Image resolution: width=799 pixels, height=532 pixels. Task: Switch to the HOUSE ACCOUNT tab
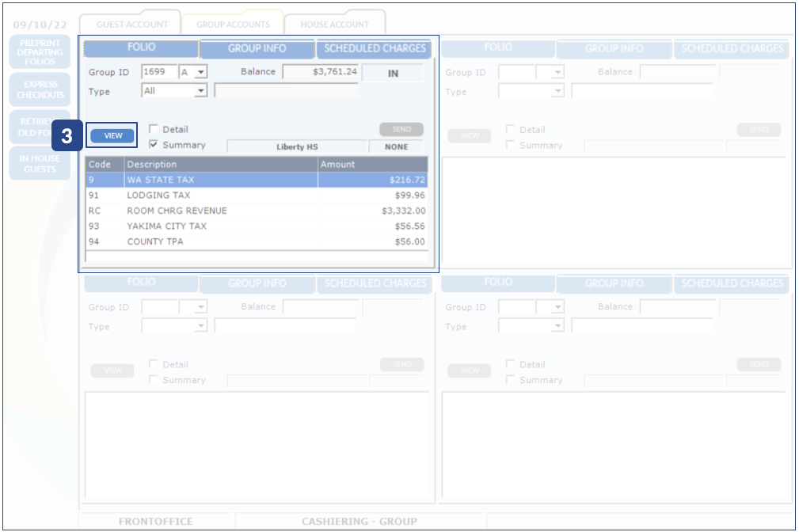[335, 25]
